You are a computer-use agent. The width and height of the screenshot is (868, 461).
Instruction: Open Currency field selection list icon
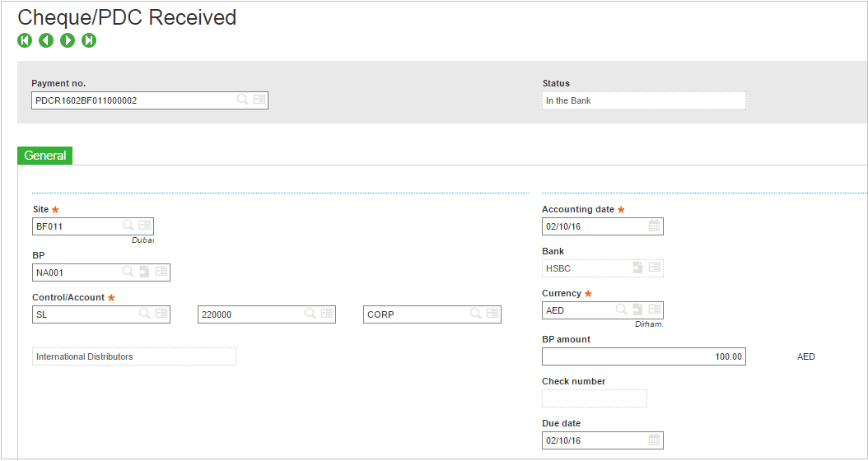(x=655, y=310)
